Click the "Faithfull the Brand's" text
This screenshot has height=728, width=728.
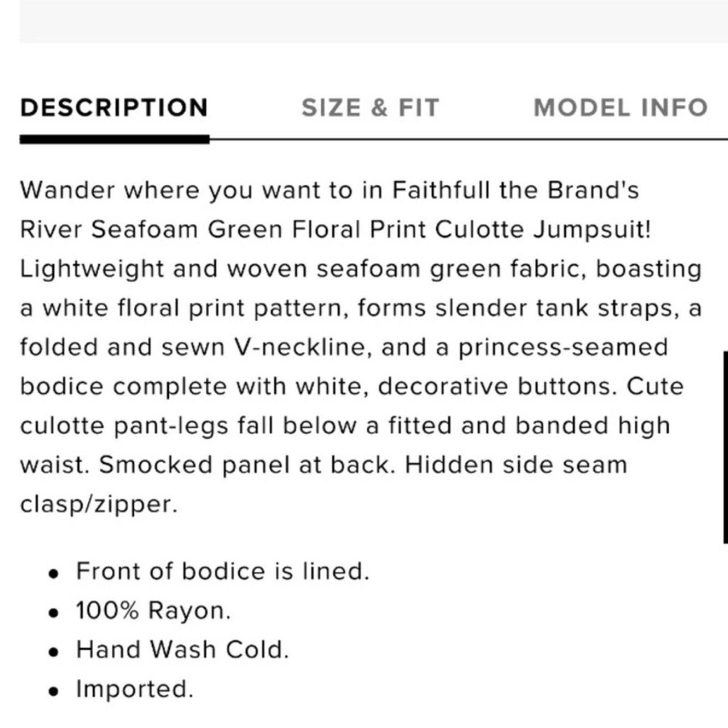(516, 190)
